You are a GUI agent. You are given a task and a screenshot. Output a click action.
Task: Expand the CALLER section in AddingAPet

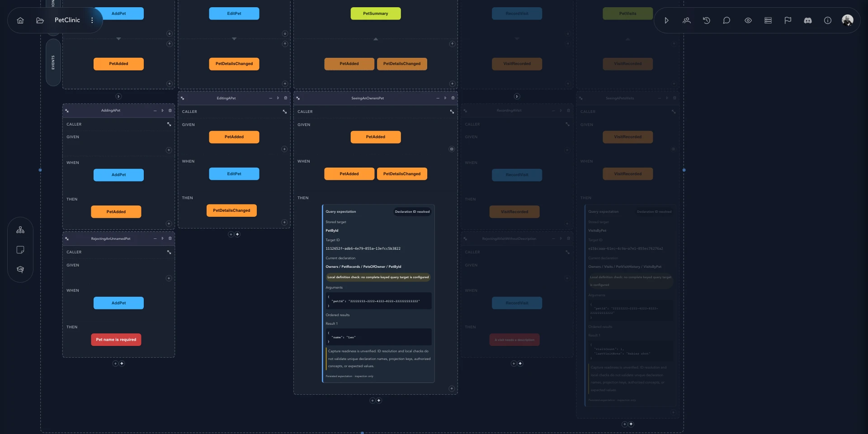pos(169,124)
